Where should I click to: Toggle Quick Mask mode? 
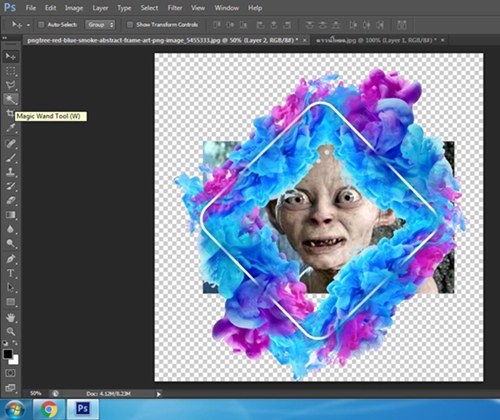tap(10, 373)
